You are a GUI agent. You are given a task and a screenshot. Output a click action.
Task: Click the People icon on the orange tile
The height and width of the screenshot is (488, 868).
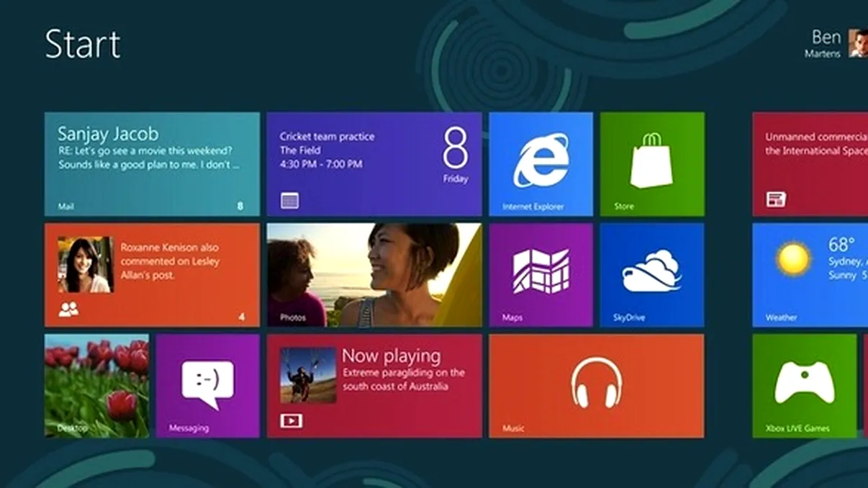pos(68,310)
